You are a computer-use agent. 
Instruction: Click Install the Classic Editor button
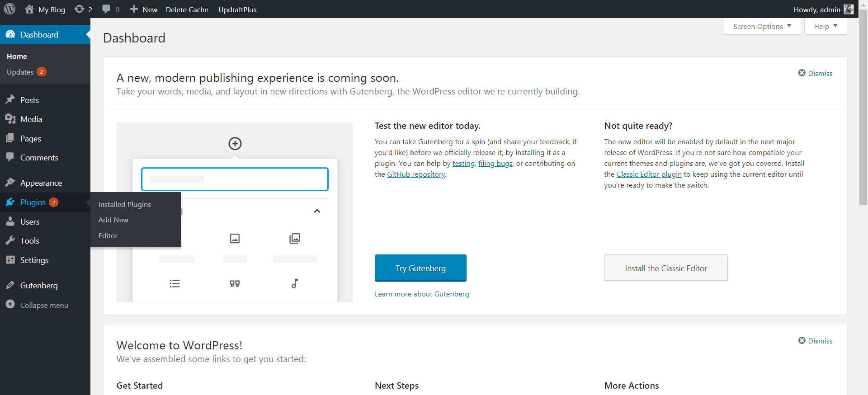666,268
